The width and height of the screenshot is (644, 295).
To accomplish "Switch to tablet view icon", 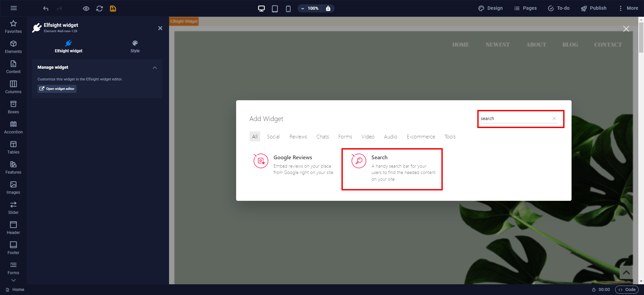I will 275,9.
